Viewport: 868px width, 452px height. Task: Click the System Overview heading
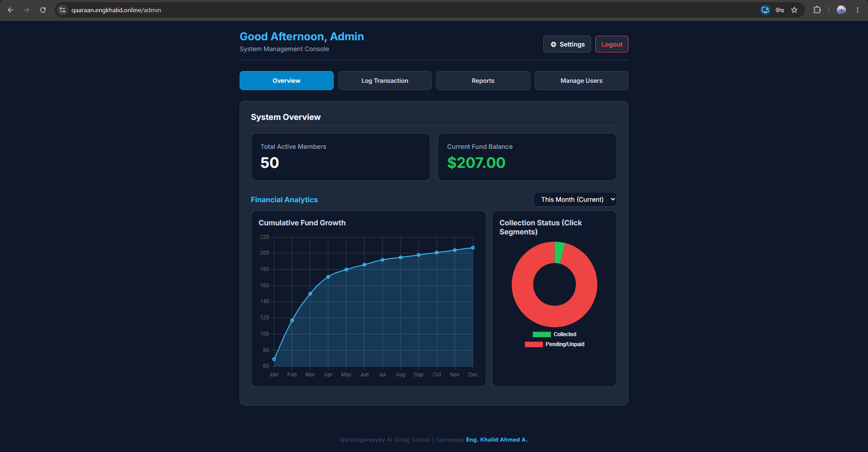point(286,117)
